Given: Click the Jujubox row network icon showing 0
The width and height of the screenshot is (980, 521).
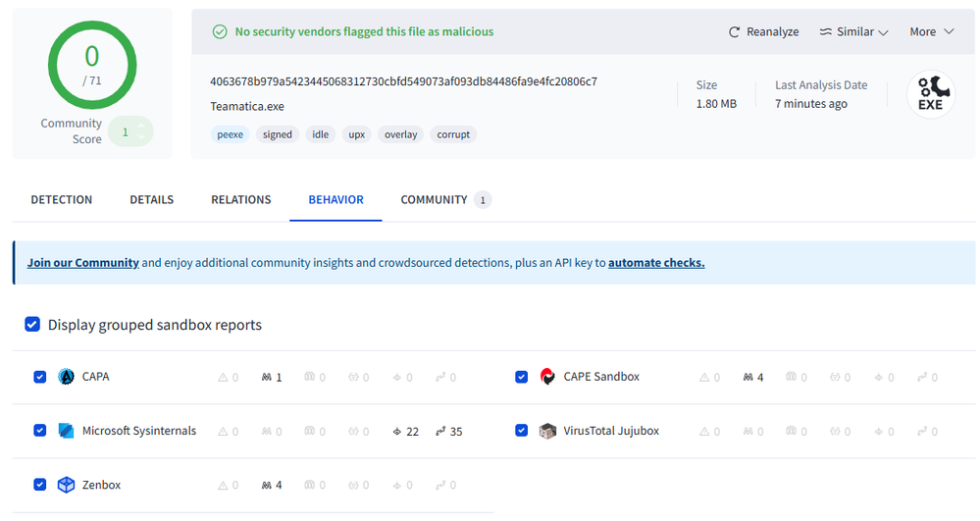Looking at the screenshot, I should pos(922,431).
